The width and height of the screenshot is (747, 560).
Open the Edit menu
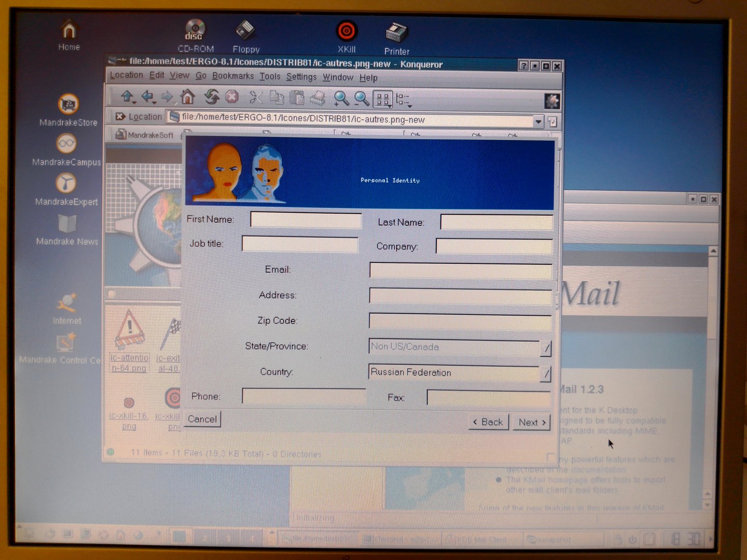[157, 75]
